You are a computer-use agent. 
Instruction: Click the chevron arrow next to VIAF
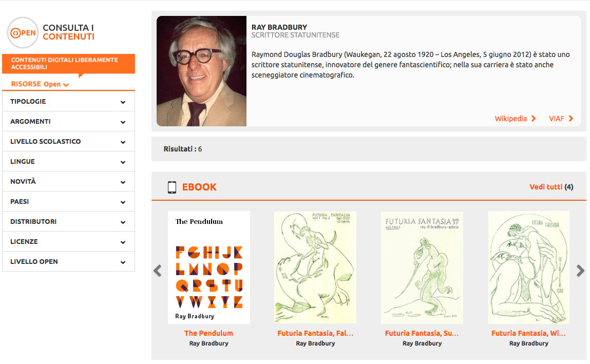571,119
